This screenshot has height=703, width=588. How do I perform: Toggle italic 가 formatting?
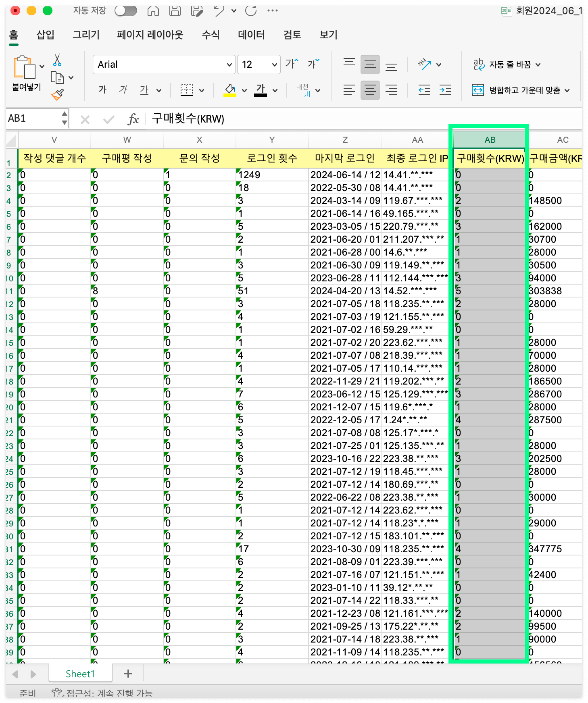(x=123, y=89)
